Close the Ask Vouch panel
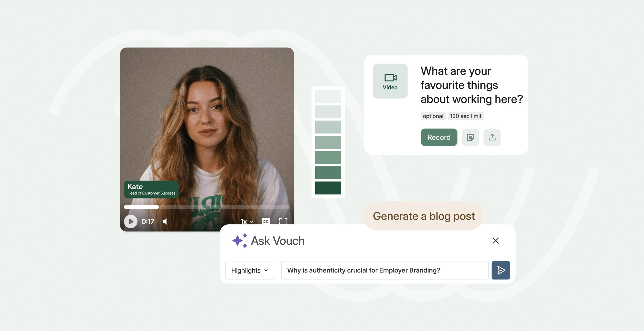The width and height of the screenshot is (644, 331). tap(495, 240)
